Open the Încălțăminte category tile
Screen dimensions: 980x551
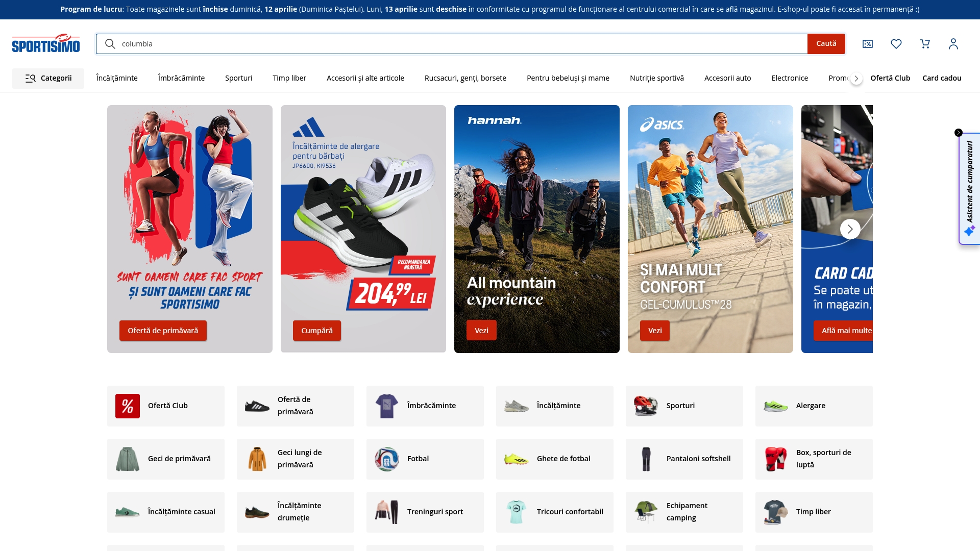[x=555, y=406]
